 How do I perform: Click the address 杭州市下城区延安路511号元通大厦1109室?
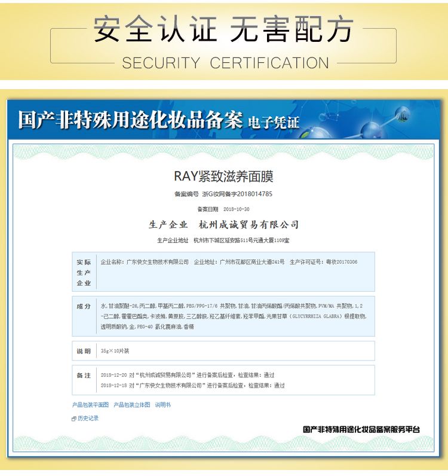pyautogui.click(x=241, y=240)
